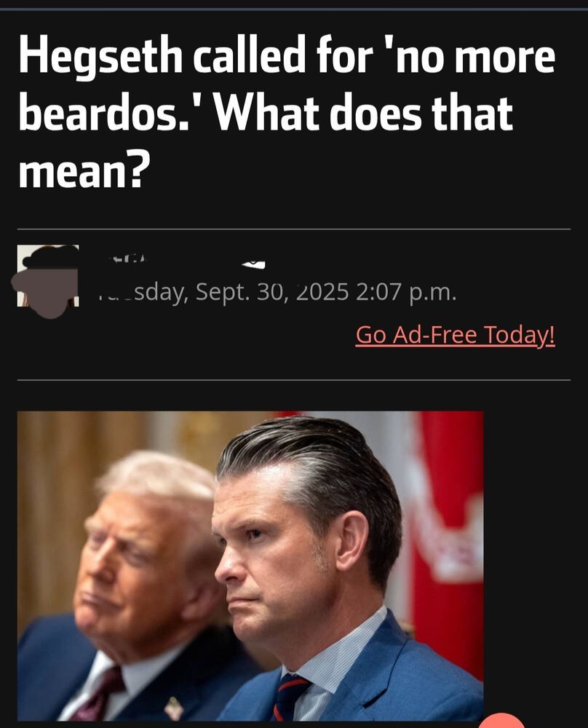The image size is (588, 728).
Task: Click the "Sept. 30, 2025" publication date
Action: pos(272,292)
